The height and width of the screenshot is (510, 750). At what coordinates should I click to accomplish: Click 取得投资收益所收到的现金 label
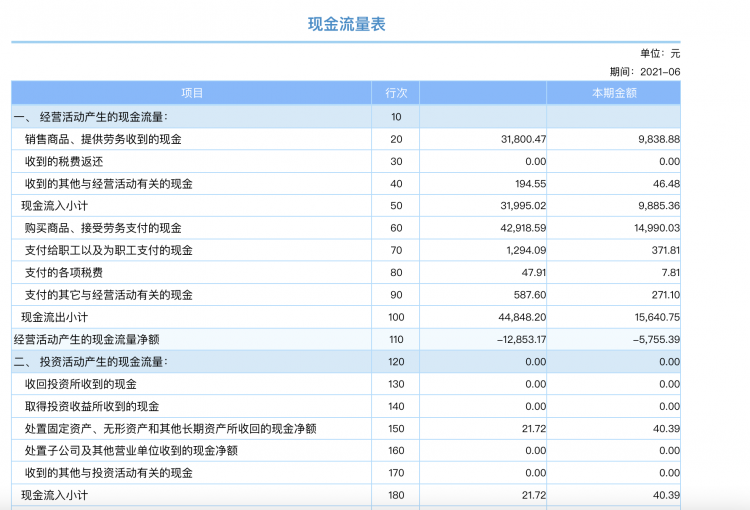[x=92, y=406]
